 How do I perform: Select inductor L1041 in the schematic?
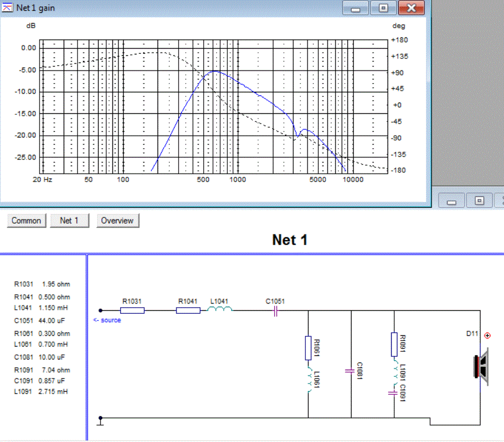point(220,309)
